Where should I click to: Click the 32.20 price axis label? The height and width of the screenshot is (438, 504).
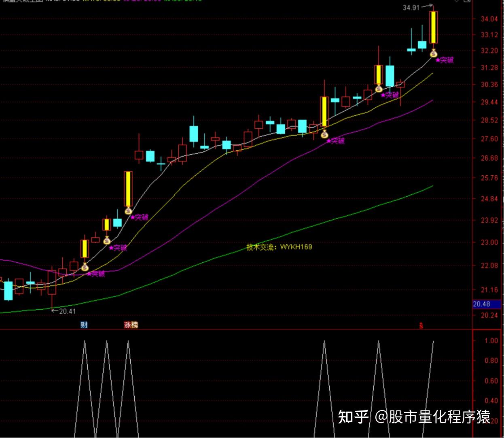click(489, 51)
